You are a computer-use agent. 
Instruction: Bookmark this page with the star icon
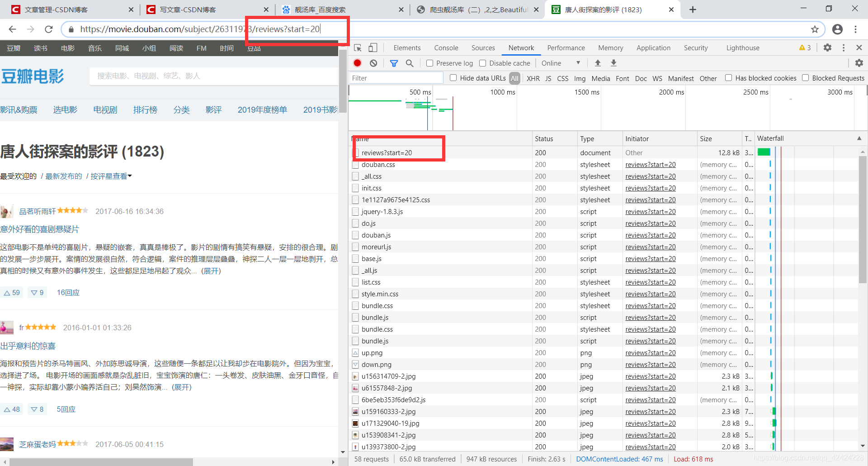815,29
